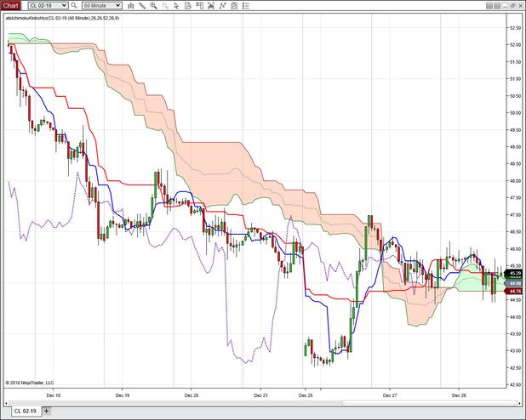Click the red Chart title label
This screenshot has height=420, width=526.
(10, 5)
